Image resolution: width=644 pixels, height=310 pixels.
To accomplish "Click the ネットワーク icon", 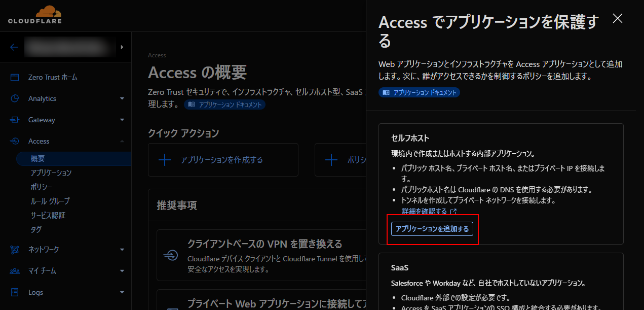I will (15, 249).
